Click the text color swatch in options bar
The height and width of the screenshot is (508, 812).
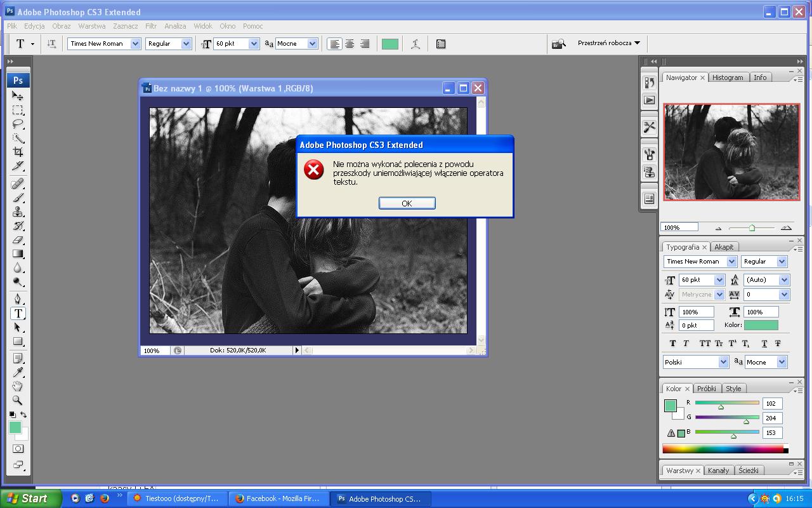coord(390,44)
